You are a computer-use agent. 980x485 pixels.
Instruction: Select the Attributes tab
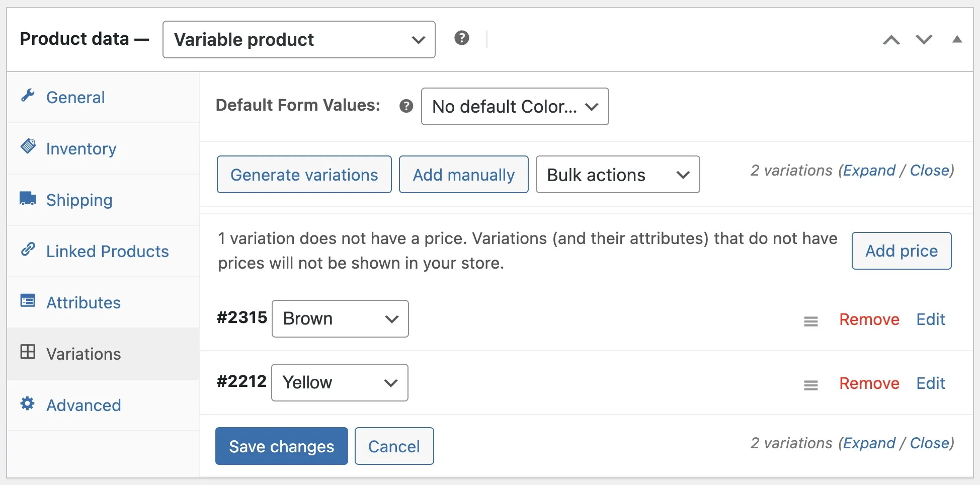tap(103, 302)
